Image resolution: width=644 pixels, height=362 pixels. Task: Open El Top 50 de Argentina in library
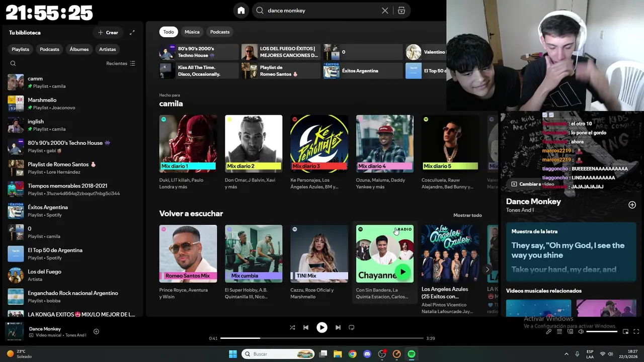tap(73, 253)
